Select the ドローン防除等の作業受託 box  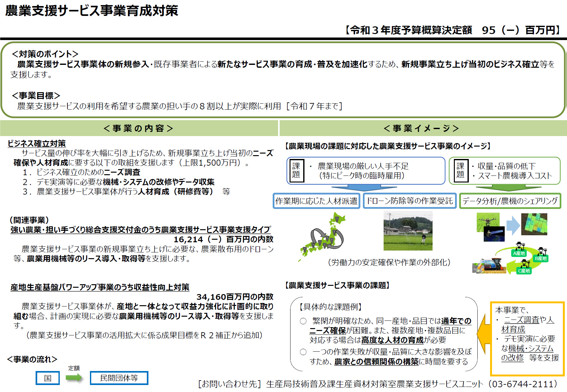410,201
